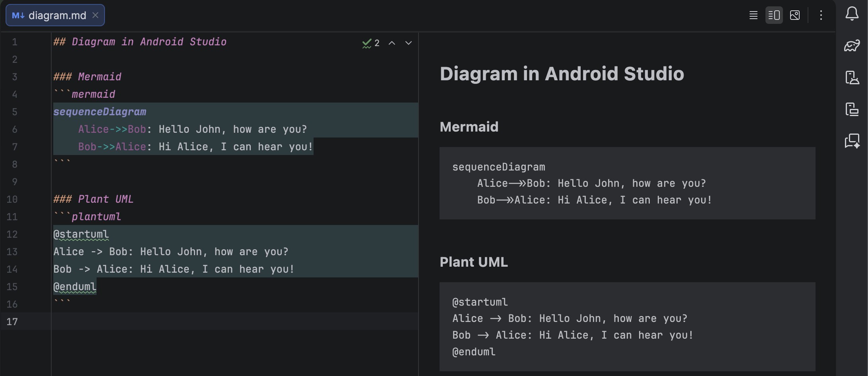Click 'Alice->>Bob' line in editor
868x376 pixels.
click(x=192, y=129)
